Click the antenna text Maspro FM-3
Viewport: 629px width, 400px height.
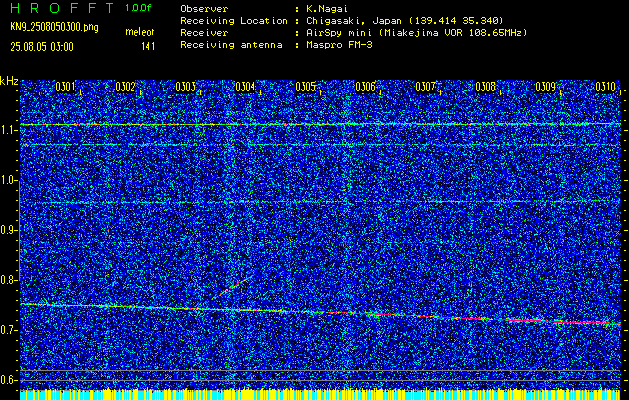coord(339,45)
